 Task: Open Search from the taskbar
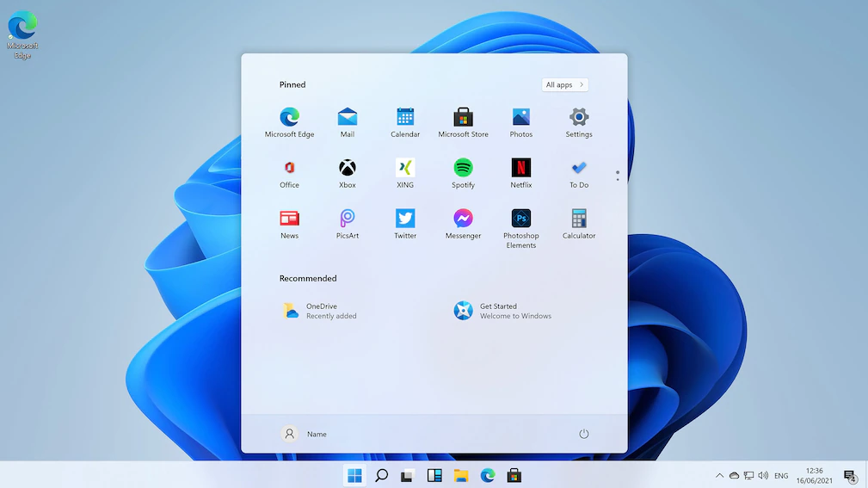tap(381, 475)
